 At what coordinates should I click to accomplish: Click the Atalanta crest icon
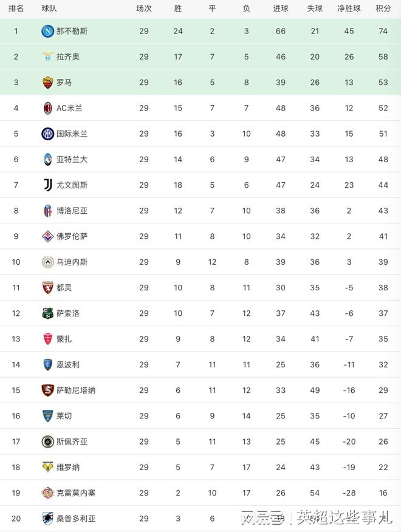[47, 159]
